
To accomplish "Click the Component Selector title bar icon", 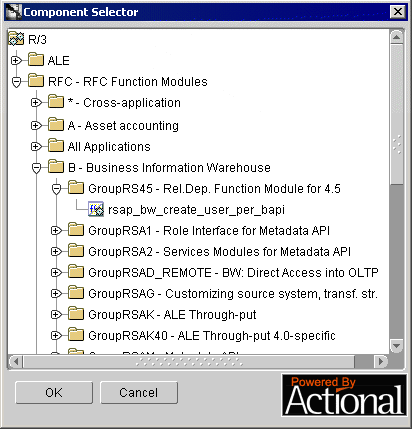I will [14, 12].
